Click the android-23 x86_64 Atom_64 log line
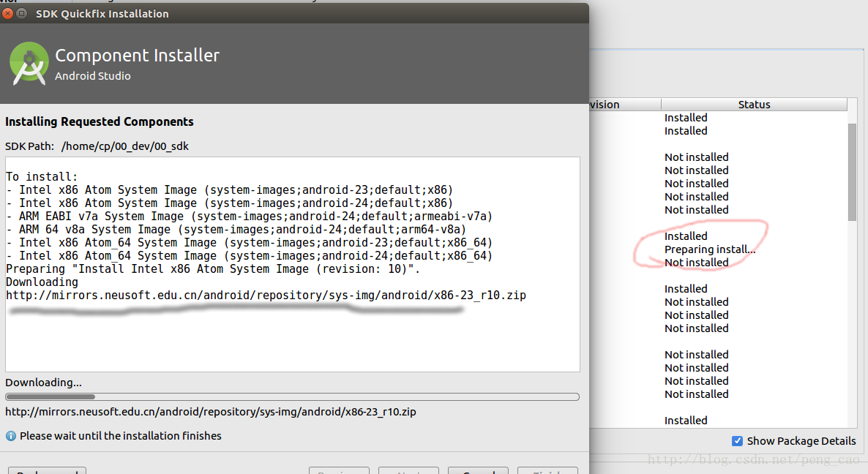 [x=249, y=243]
